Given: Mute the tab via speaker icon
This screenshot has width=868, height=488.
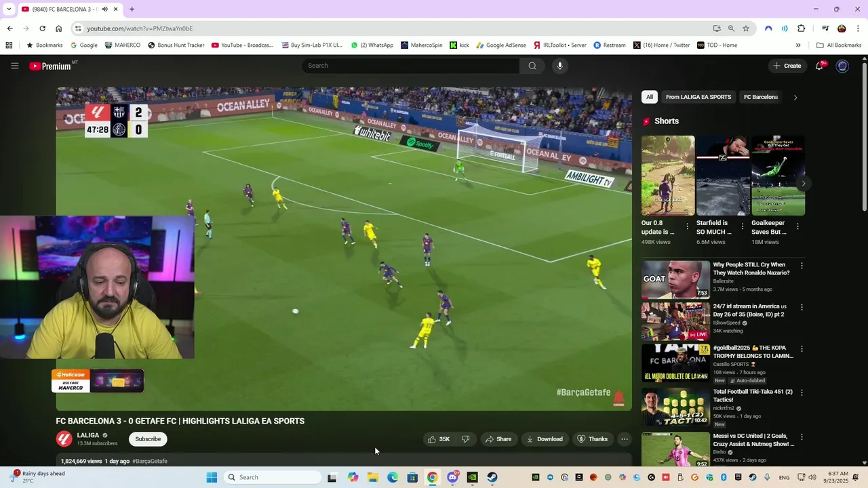Looking at the screenshot, I should pyautogui.click(x=105, y=9).
